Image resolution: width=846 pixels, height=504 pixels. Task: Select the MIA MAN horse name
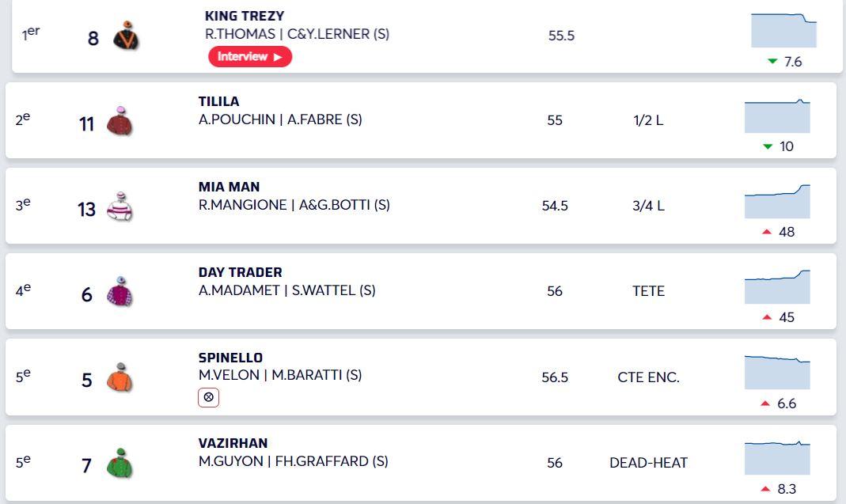pos(229,187)
